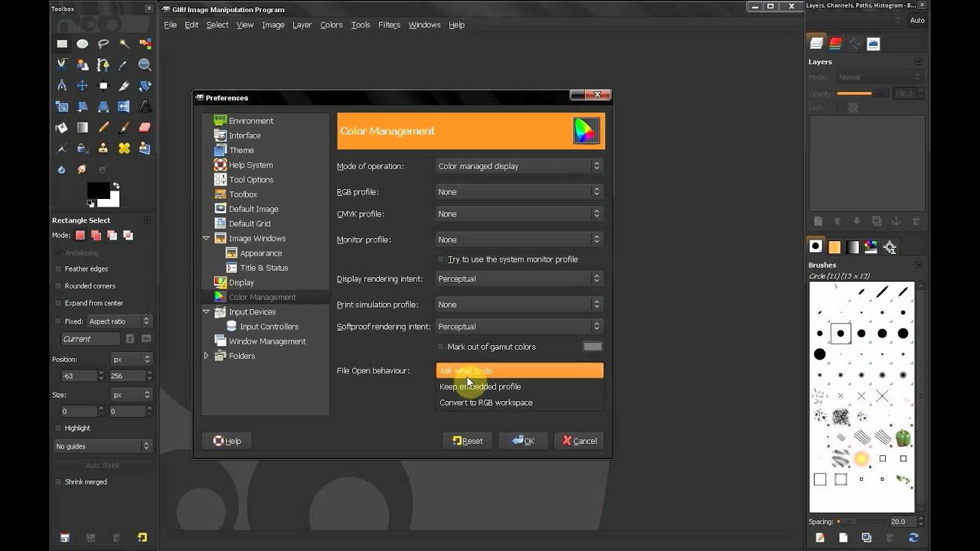980x551 pixels.
Task: Click the Cancel button in Preferences
Action: [x=579, y=441]
